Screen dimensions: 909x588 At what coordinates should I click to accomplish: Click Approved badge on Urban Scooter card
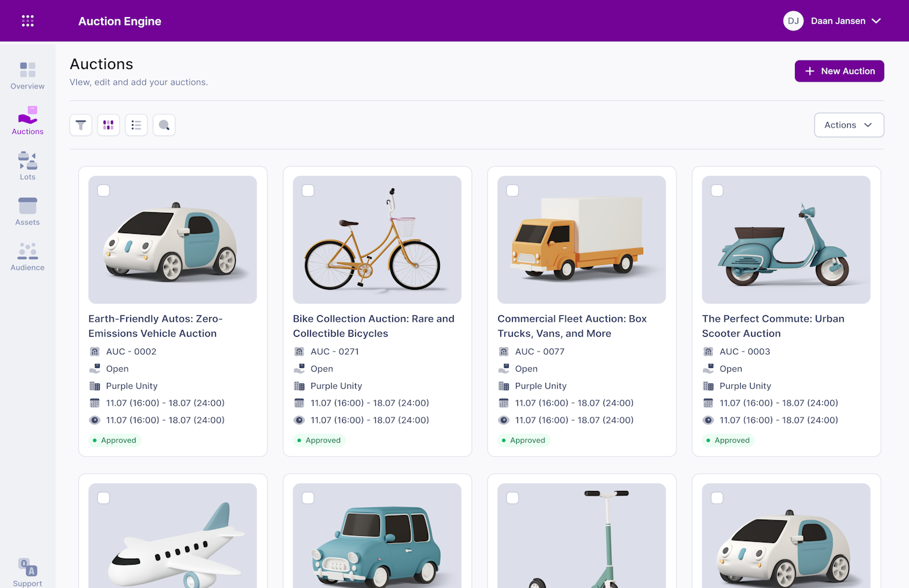729,440
